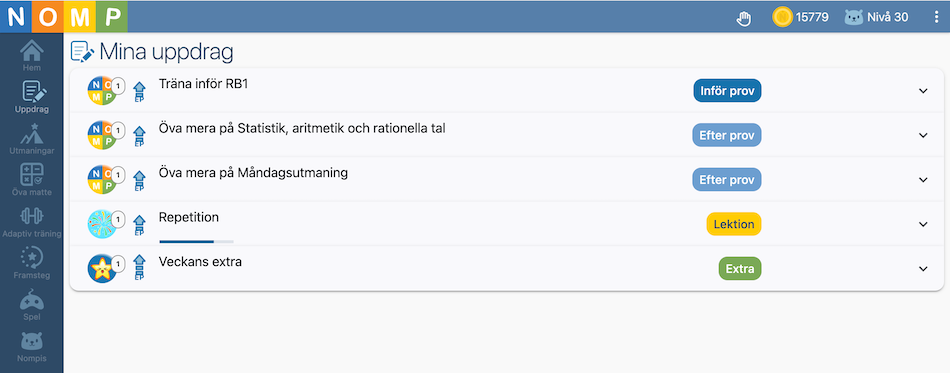Click the raised hand icon in header

(743, 18)
